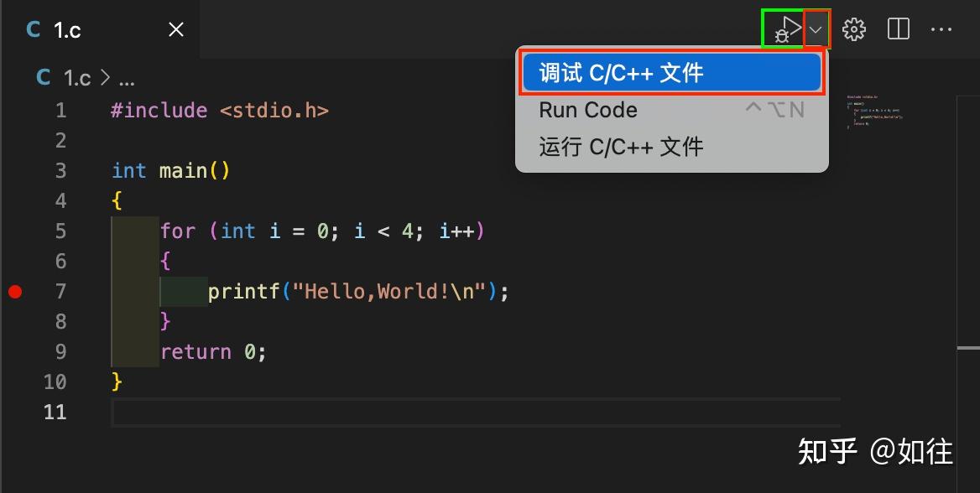Screen dimensions: 980x493
Task: Open the More Actions ellipsis menu
Action: point(941,29)
